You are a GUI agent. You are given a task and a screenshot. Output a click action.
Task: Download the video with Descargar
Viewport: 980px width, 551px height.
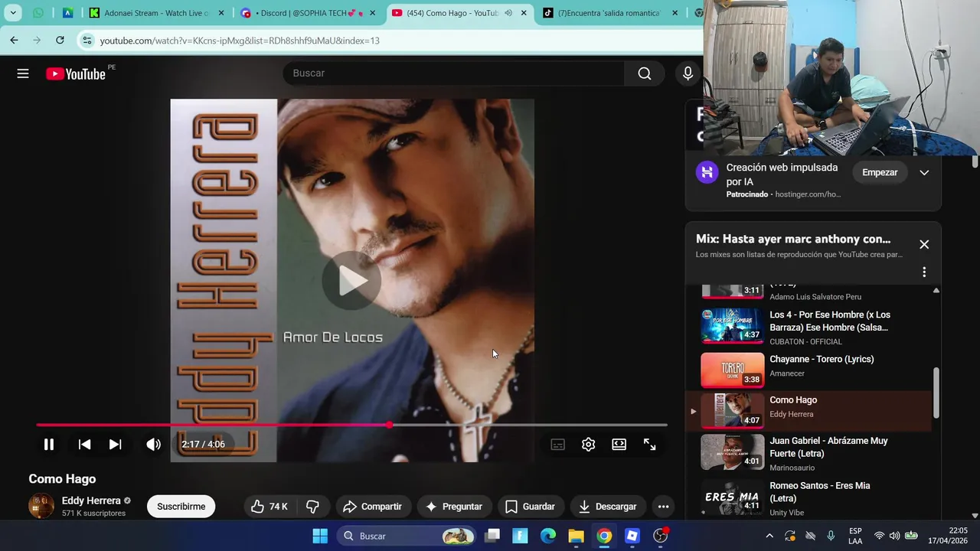[608, 507]
